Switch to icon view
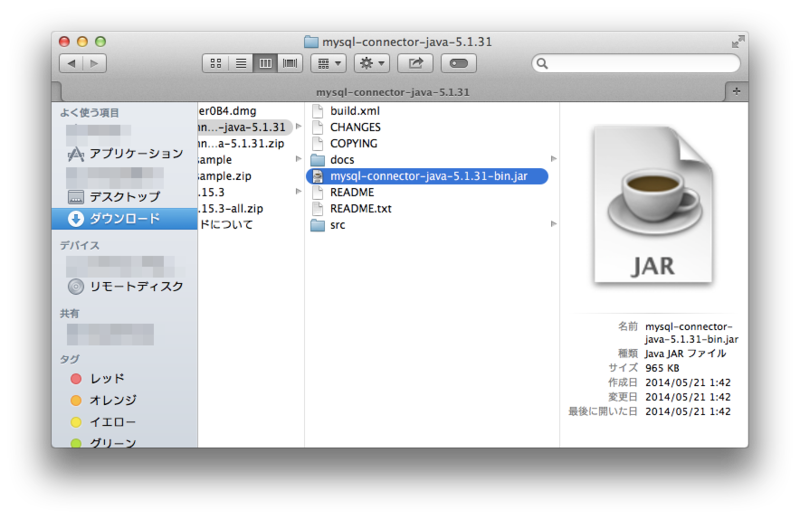800x519 pixels. click(215, 63)
